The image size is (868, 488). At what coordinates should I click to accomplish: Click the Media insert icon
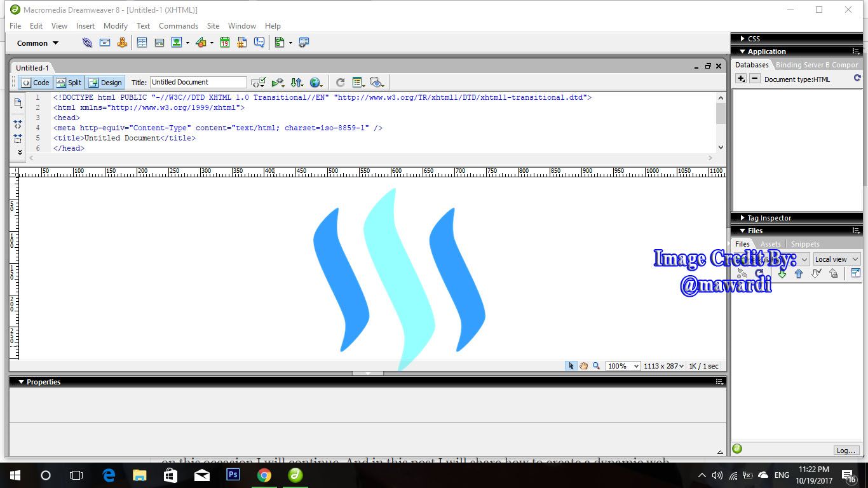pos(201,43)
